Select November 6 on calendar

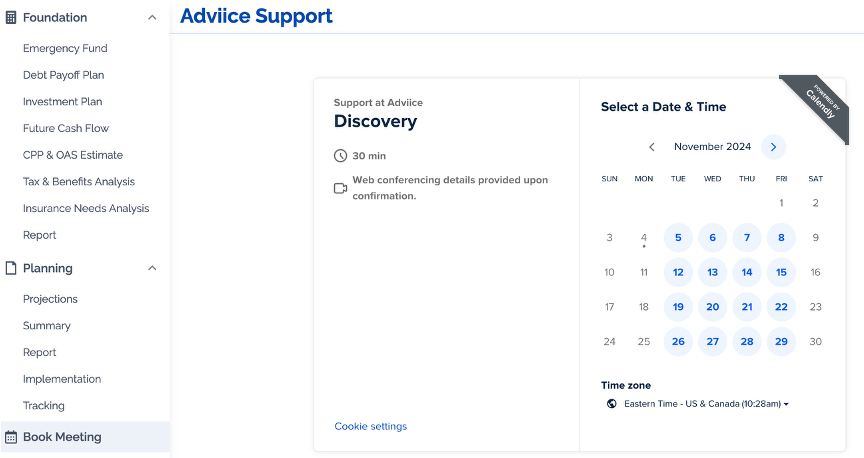(x=712, y=238)
